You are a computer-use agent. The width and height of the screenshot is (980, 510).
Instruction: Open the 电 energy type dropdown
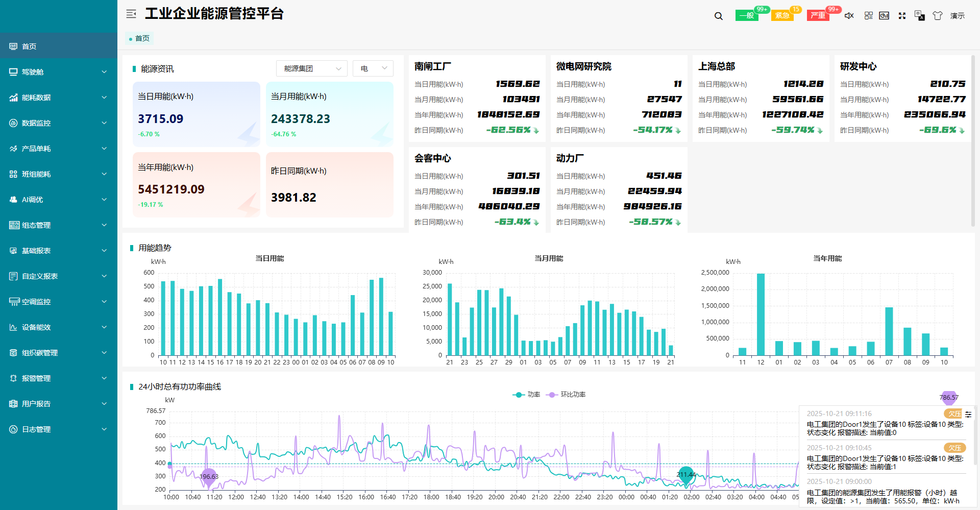[373, 68]
